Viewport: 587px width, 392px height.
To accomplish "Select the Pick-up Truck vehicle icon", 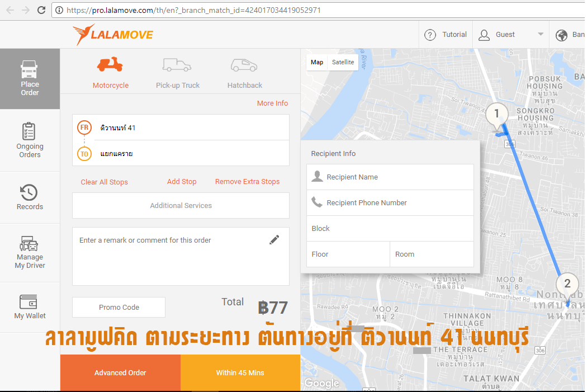I will point(177,65).
